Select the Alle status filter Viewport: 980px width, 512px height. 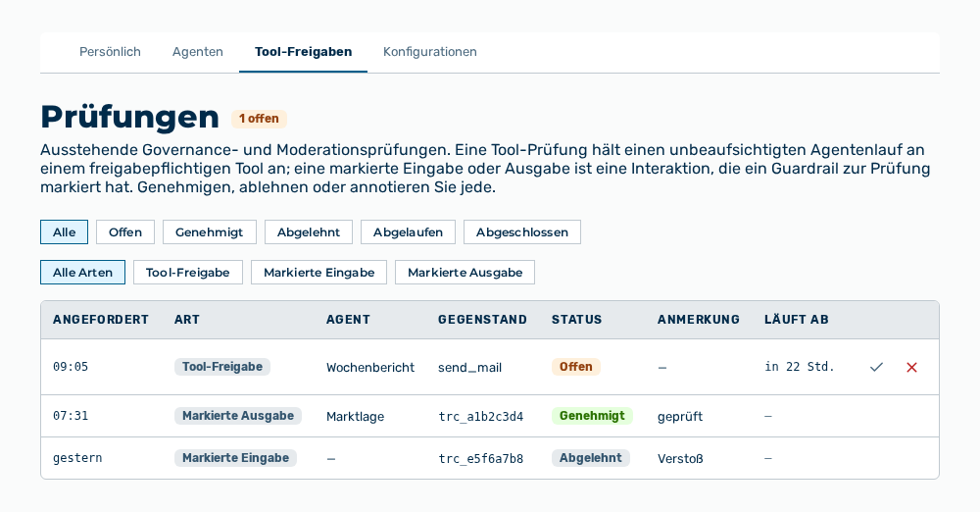(65, 232)
